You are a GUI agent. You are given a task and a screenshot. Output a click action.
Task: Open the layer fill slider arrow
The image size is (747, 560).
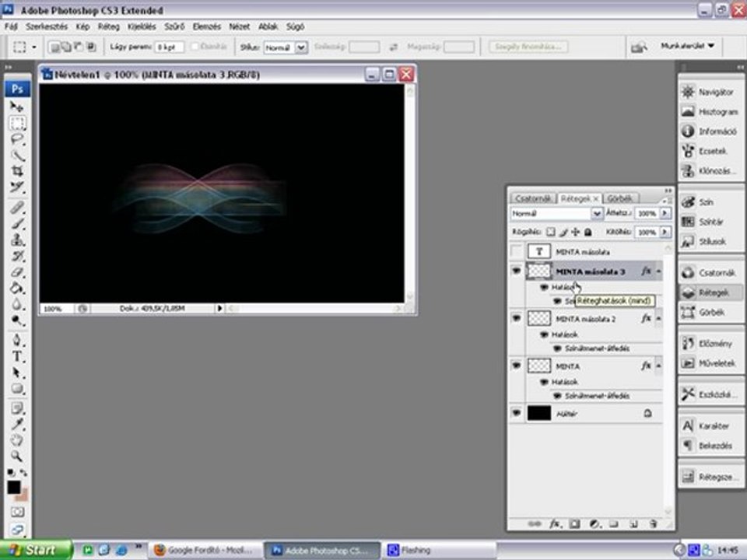(665, 232)
